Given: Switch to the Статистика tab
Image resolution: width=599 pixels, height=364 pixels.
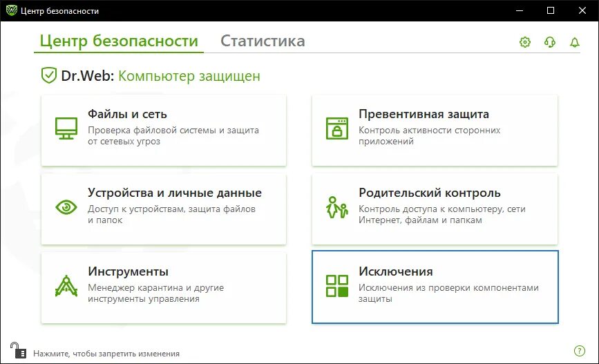Looking at the screenshot, I should tap(263, 41).
